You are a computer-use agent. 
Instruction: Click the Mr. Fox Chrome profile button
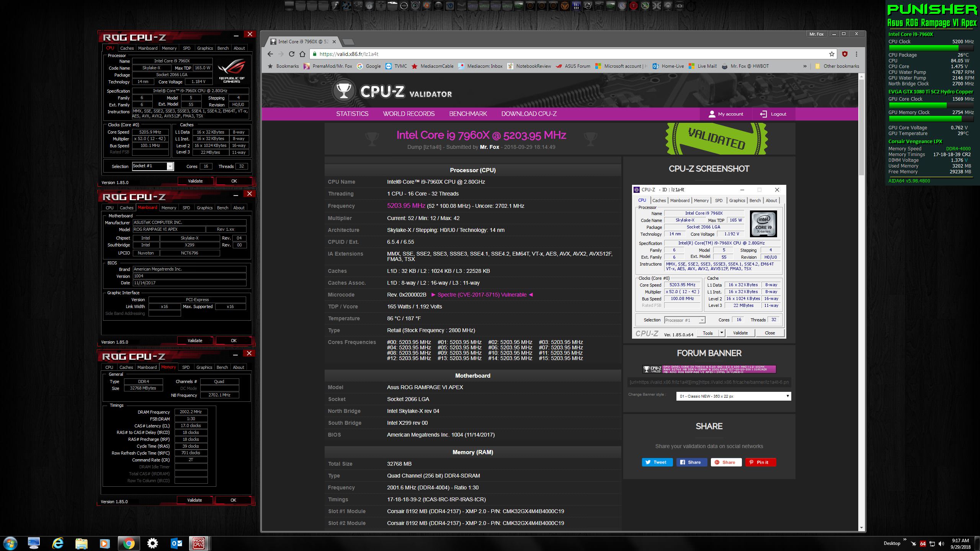click(x=816, y=34)
